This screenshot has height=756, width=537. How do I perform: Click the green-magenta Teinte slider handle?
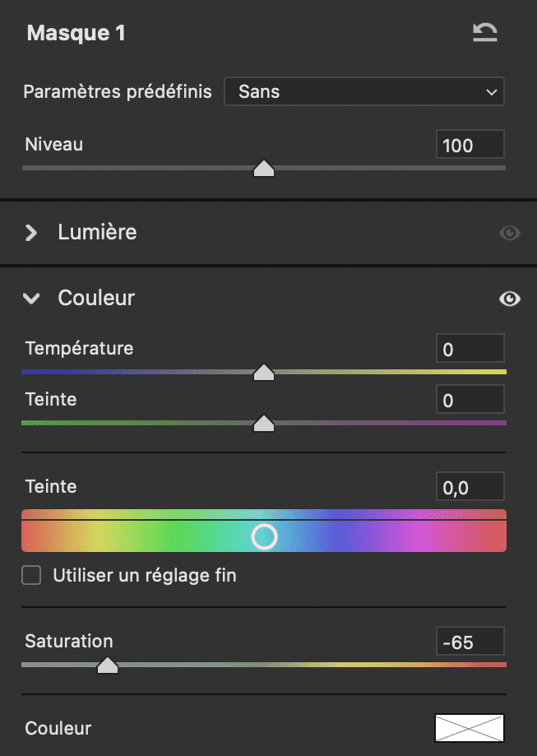click(264, 424)
